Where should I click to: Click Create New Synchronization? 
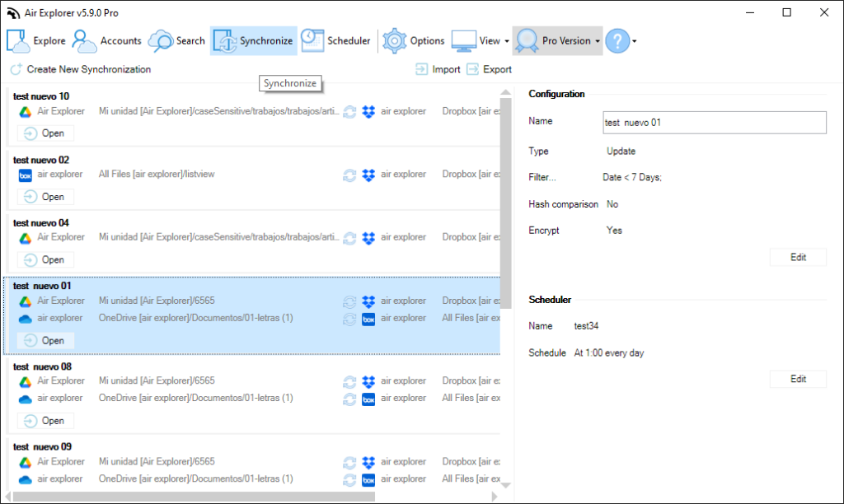[x=79, y=69]
